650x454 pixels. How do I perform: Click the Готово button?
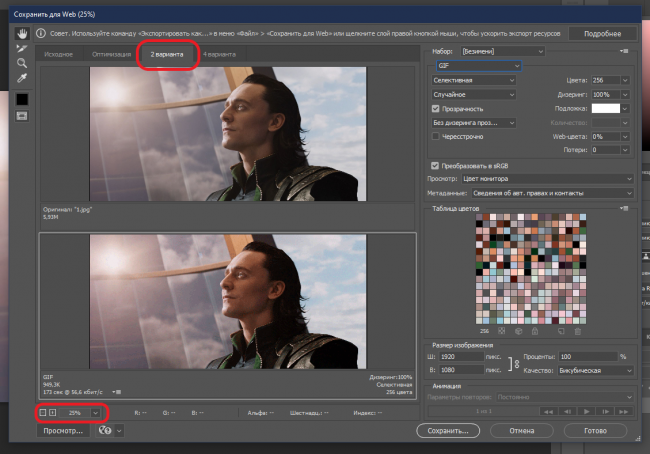[595, 430]
